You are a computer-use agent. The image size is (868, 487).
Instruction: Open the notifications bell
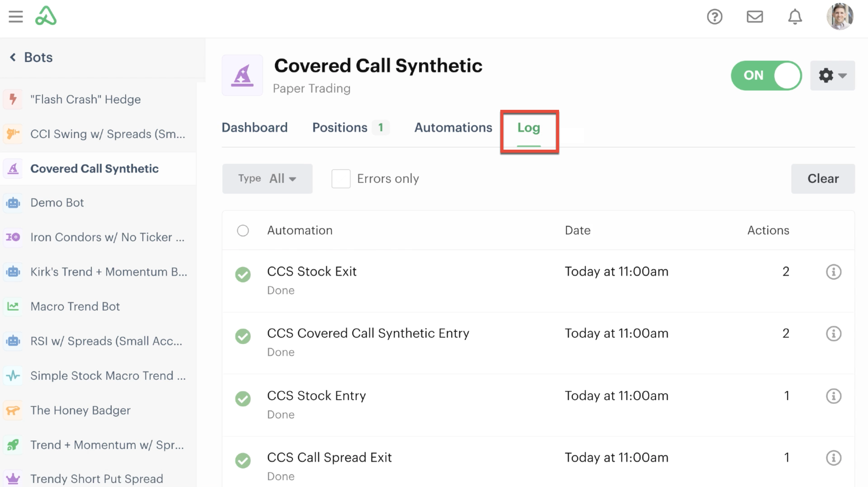[794, 17]
